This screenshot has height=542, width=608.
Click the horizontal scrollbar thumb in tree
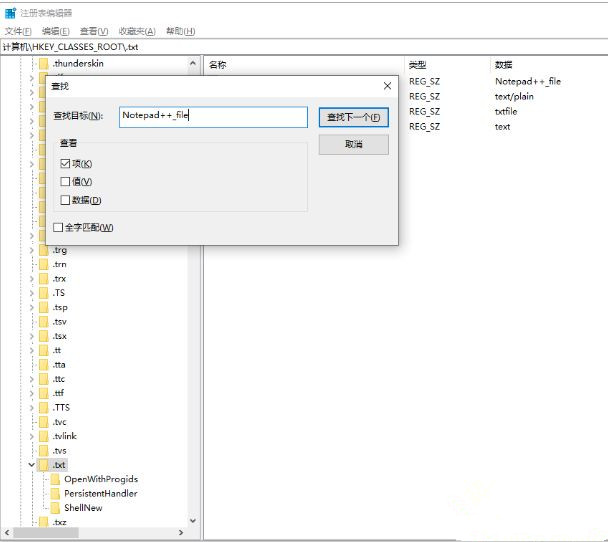pyautogui.click(x=46, y=532)
